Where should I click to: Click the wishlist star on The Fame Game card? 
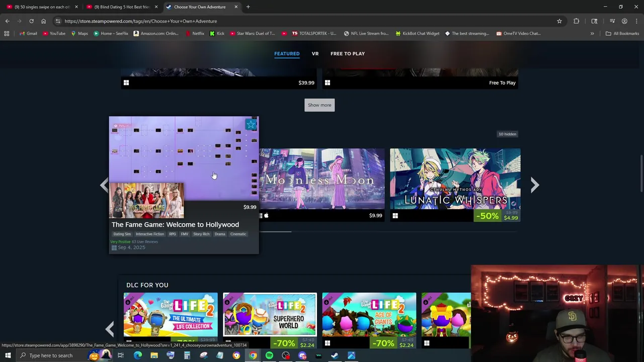point(251,124)
